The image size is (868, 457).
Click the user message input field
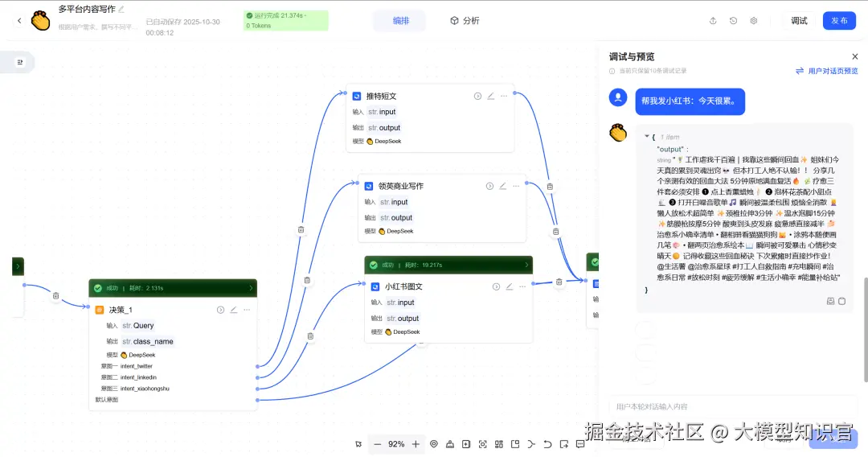734,406
